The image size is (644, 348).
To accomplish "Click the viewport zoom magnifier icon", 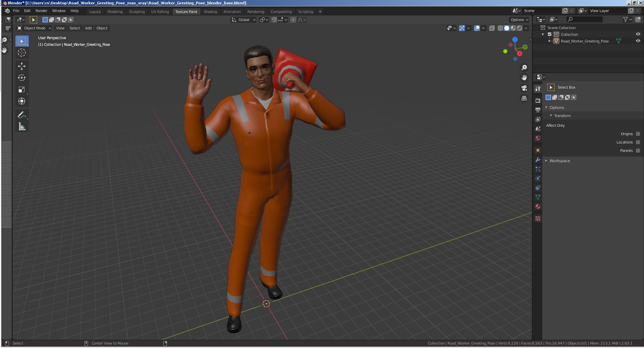I will (x=524, y=68).
